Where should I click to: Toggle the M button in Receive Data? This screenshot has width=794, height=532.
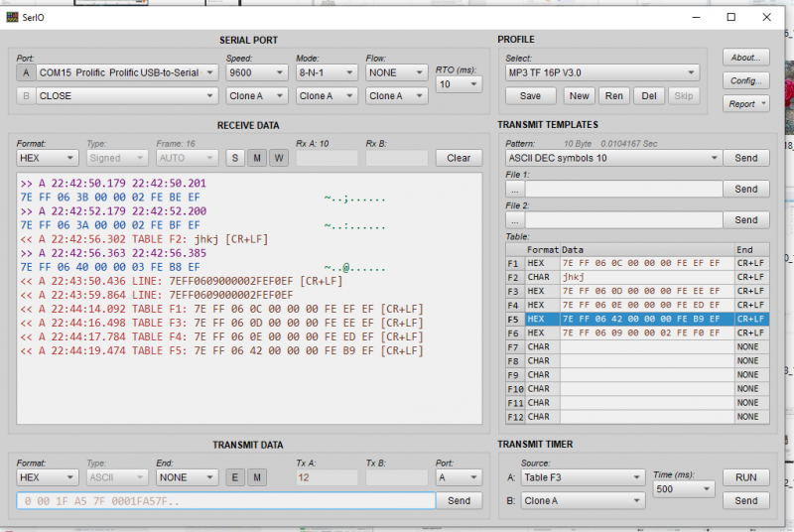pos(257,158)
